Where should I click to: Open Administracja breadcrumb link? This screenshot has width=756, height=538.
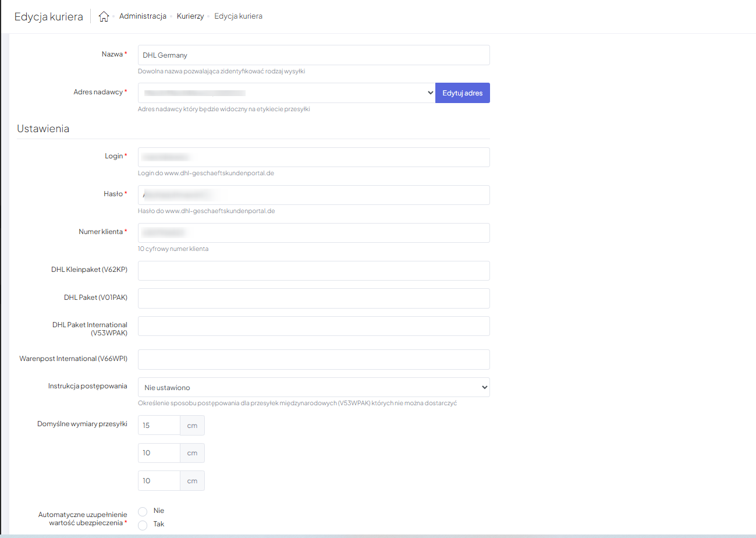click(x=143, y=16)
